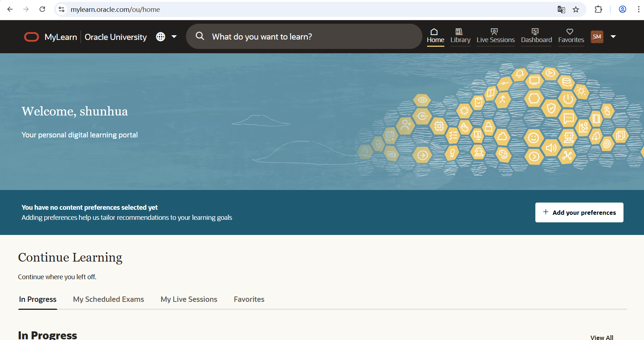
Task: Click the 'Adding preferences help us tailor recommendations' text
Action: pos(127,217)
